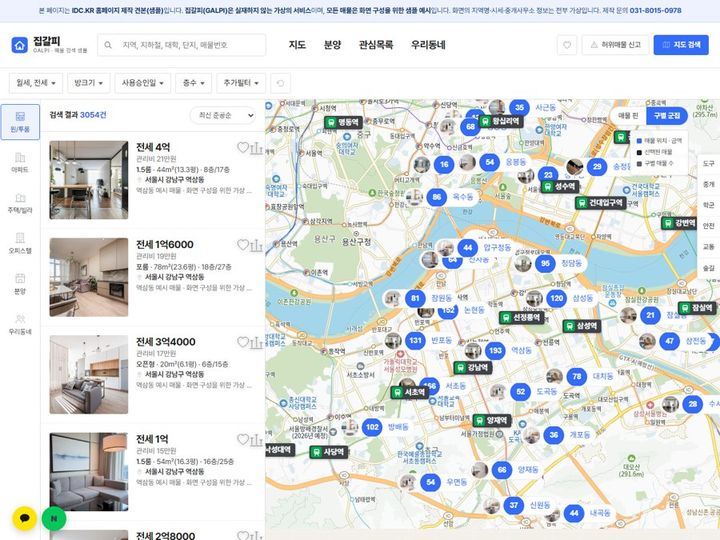Click the 삼성역 station marker

pyautogui.click(x=582, y=326)
